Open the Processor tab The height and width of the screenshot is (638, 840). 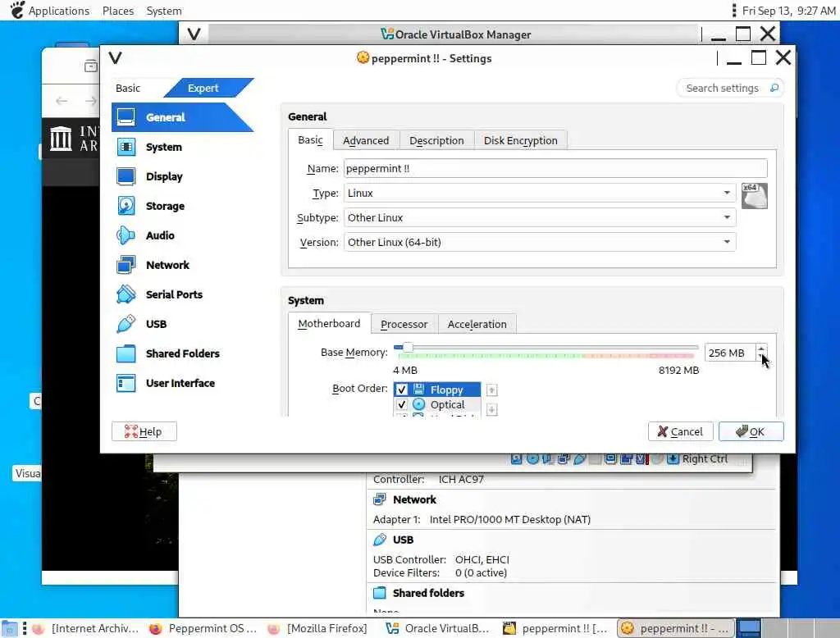(x=404, y=324)
